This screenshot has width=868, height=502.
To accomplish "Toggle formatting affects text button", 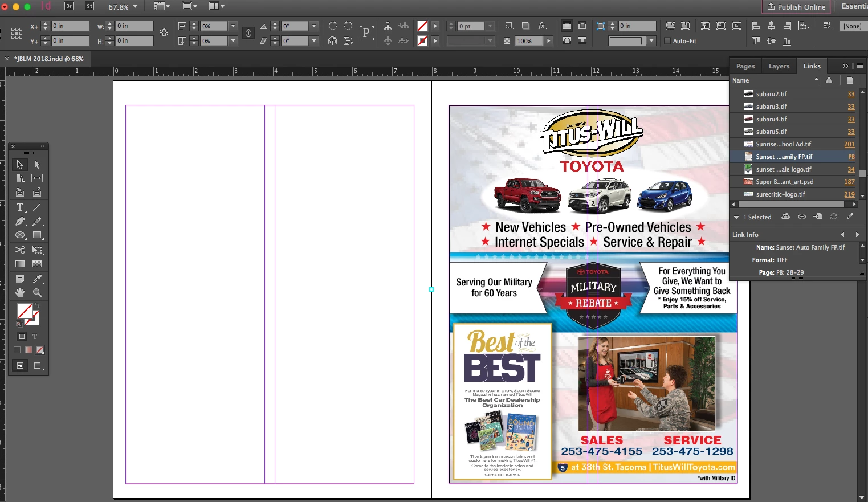I will [x=35, y=336].
